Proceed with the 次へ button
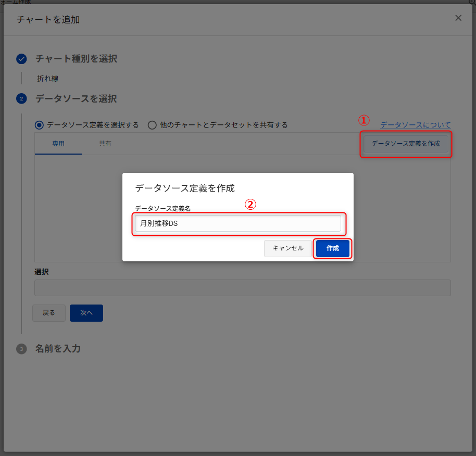476x456 pixels. click(x=86, y=313)
